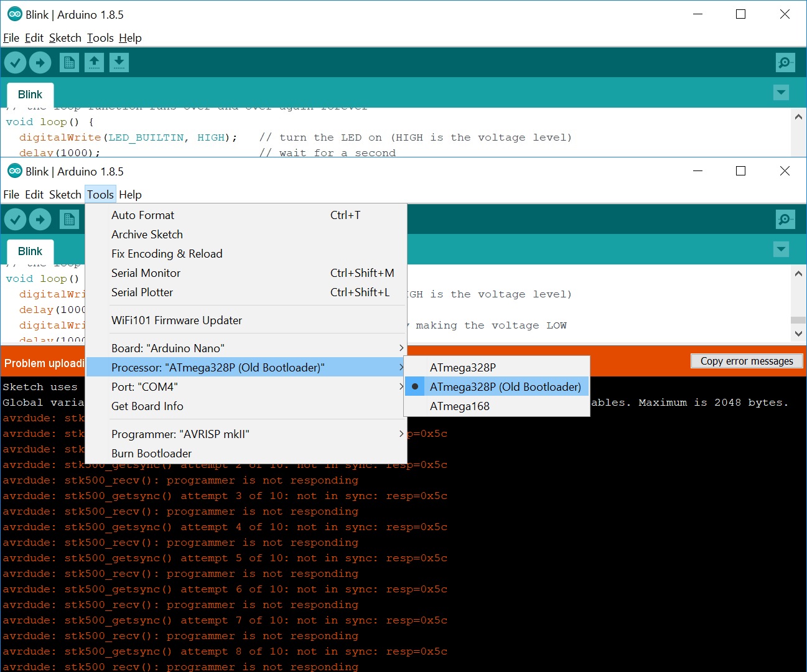Select ATmega328P as the processor
807x672 pixels.
pyautogui.click(x=462, y=367)
